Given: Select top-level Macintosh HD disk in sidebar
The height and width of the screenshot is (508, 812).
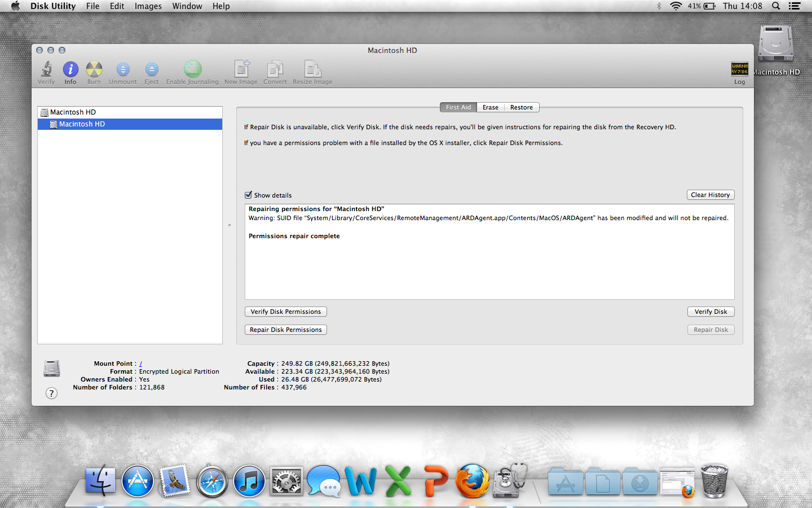Looking at the screenshot, I should pos(130,112).
